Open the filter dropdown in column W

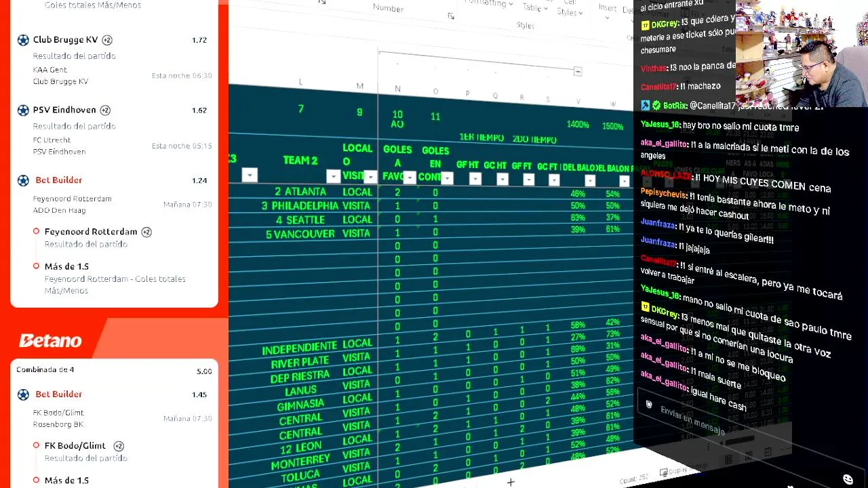coord(624,181)
